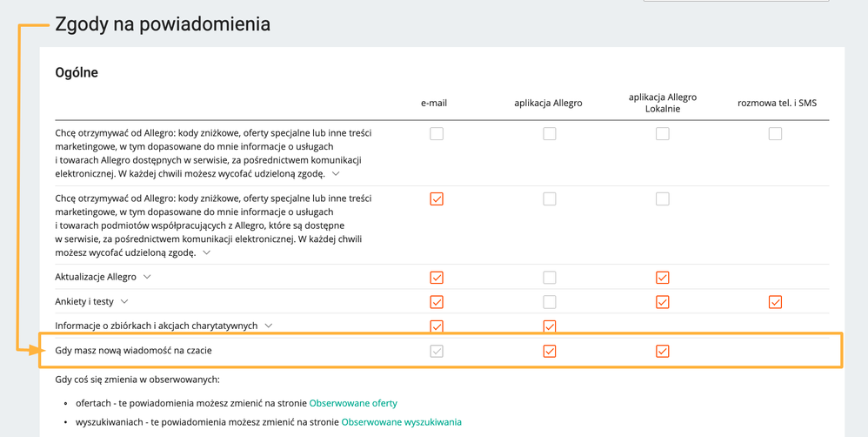Expand the partner marketing consent text chevron
868x437 pixels.
click(206, 252)
